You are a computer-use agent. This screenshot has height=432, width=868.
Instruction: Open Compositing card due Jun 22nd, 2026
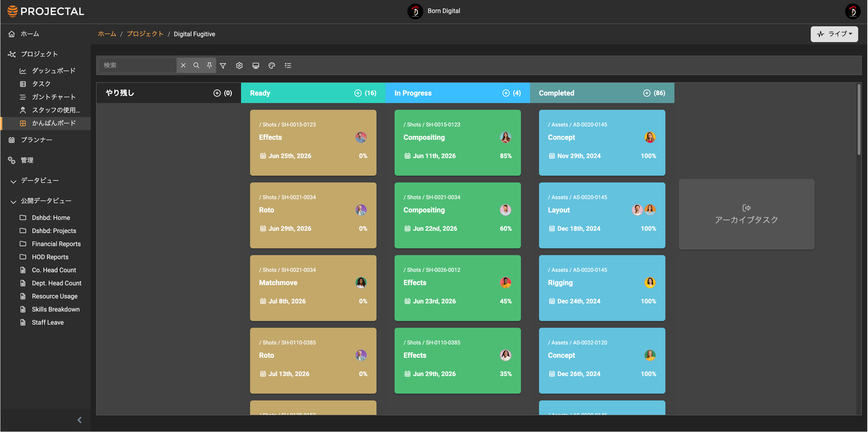tap(457, 215)
